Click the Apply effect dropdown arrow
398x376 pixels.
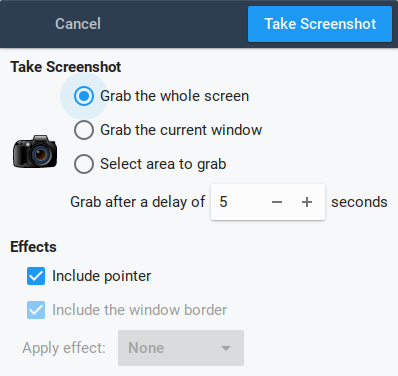[x=226, y=348]
